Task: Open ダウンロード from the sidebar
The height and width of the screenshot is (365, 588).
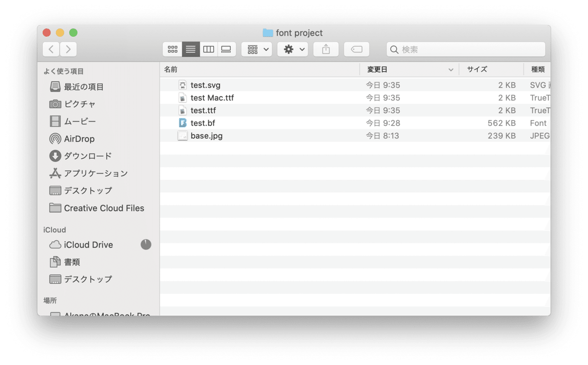Action: (88, 156)
